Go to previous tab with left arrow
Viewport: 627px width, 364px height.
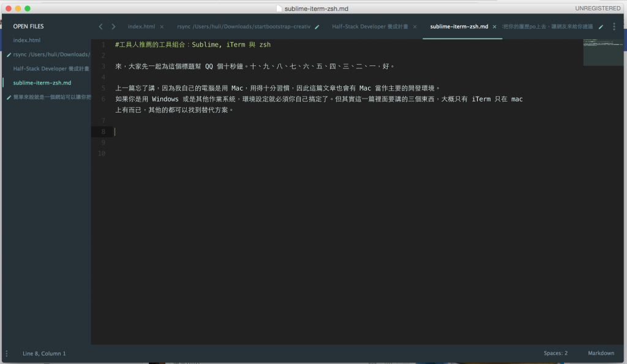coord(100,26)
